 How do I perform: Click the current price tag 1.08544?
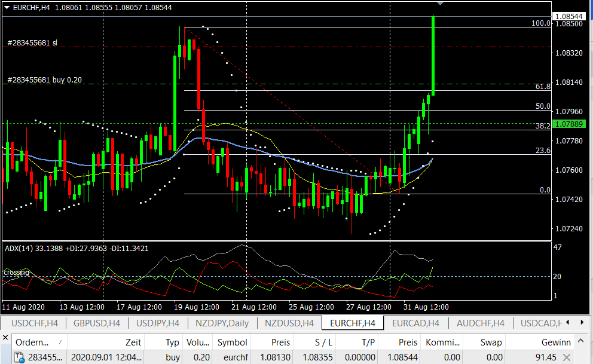(x=569, y=16)
